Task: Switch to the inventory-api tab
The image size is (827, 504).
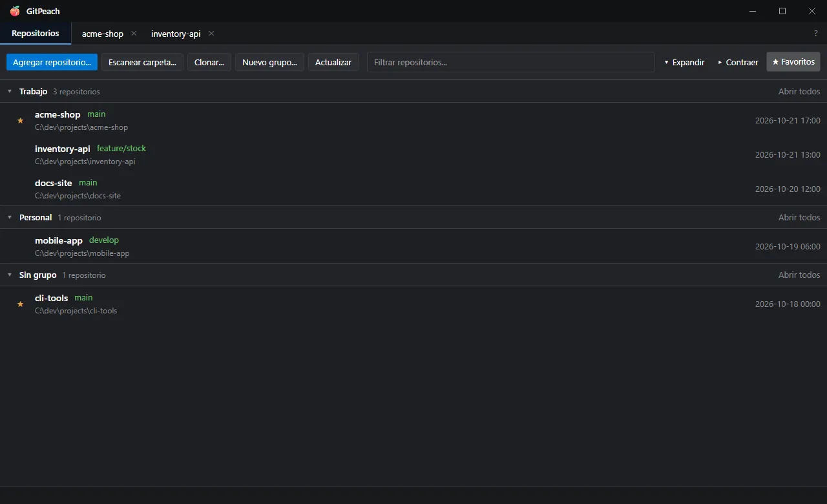Action: click(x=176, y=34)
